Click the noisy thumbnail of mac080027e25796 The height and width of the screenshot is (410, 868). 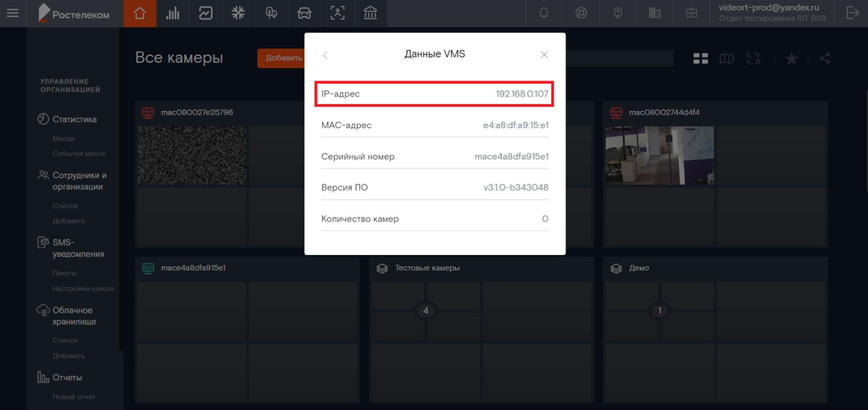point(192,156)
